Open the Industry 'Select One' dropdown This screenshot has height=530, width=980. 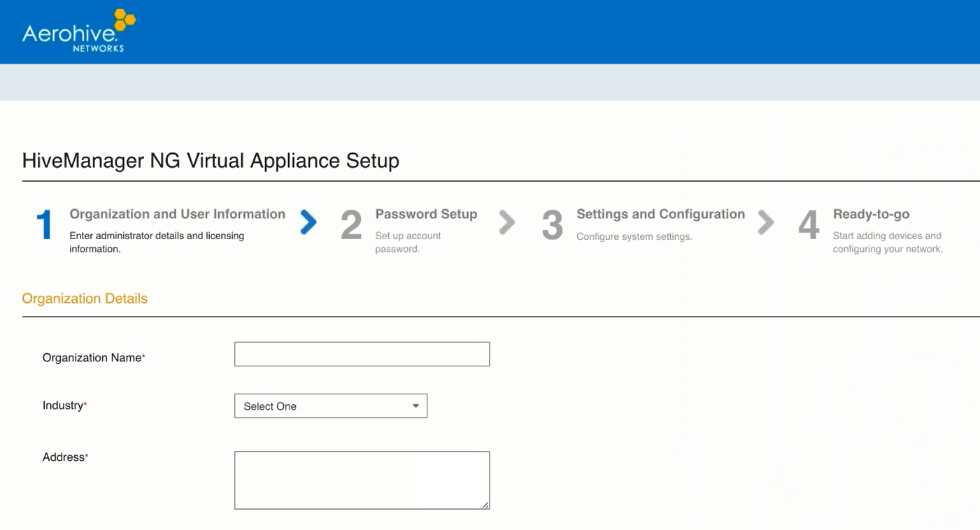[330, 406]
